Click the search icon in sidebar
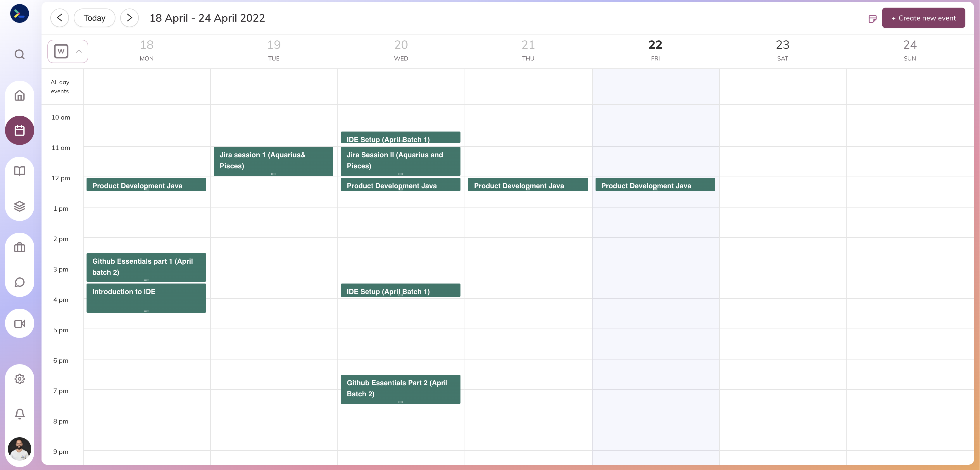Viewport: 980px width, 470px height. (19, 54)
